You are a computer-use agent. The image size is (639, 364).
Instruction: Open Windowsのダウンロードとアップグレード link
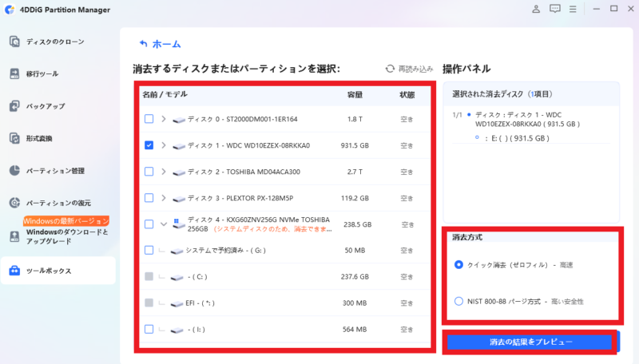click(x=66, y=235)
